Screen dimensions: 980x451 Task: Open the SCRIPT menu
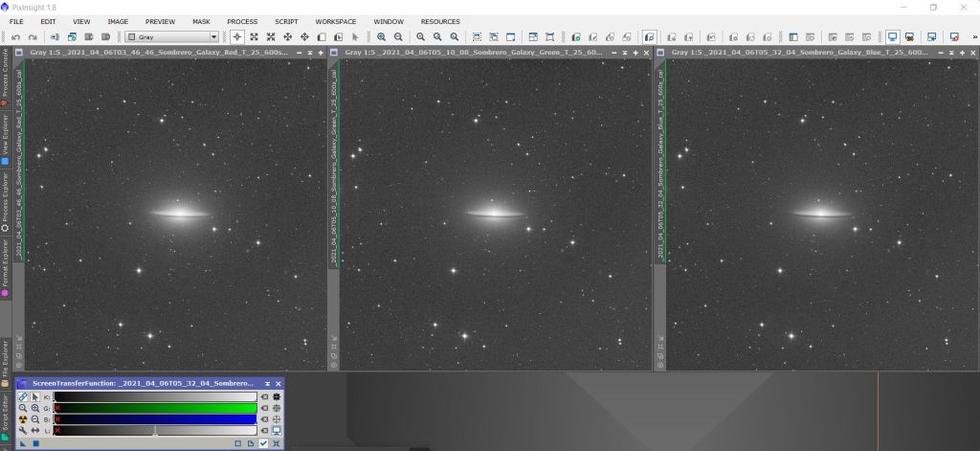[286, 21]
